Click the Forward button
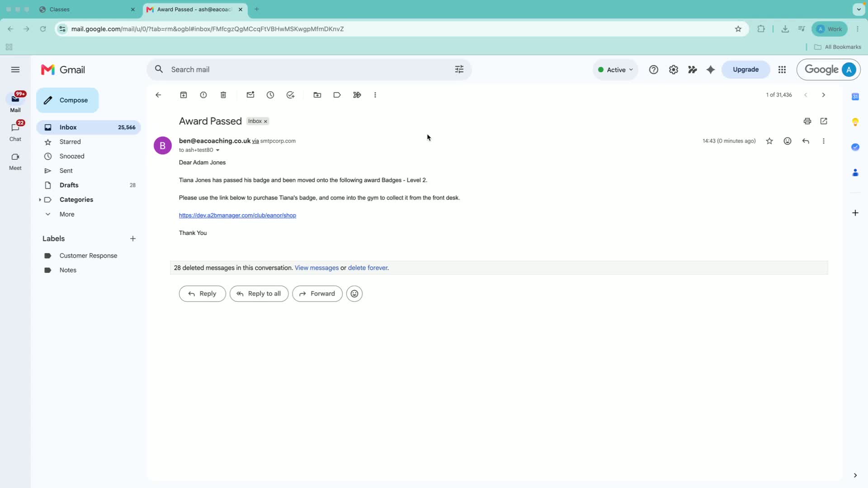The width and height of the screenshot is (868, 488). (317, 294)
